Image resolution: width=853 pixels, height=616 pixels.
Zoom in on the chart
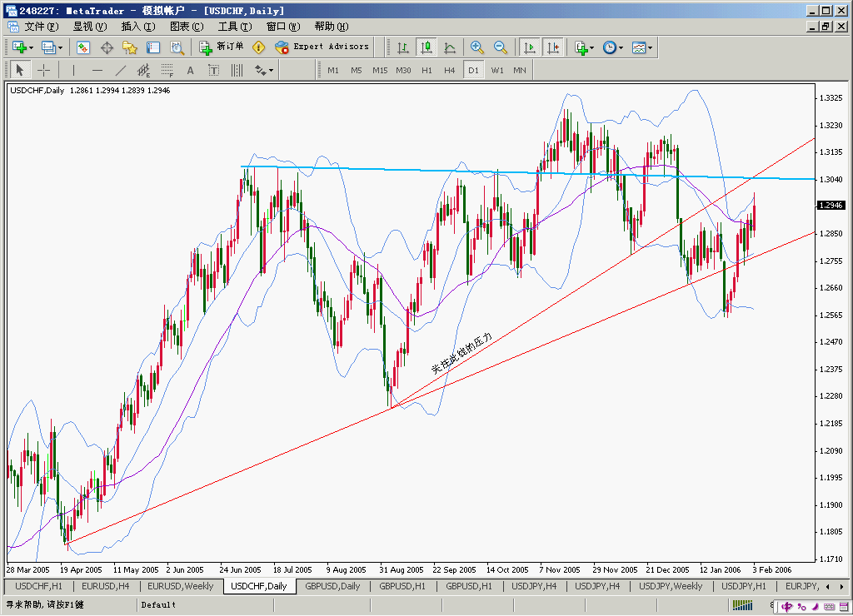tap(476, 47)
